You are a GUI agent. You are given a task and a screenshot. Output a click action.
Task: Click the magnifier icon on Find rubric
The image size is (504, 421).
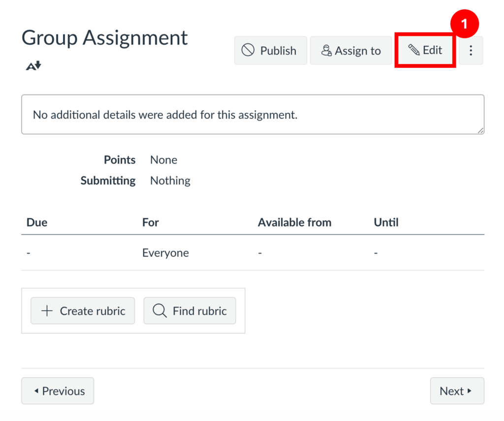(x=159, y=311)
